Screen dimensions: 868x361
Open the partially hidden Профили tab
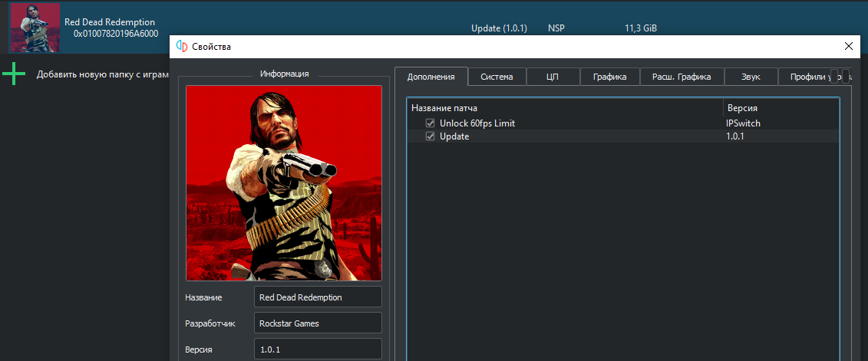[x=804, y=77]
